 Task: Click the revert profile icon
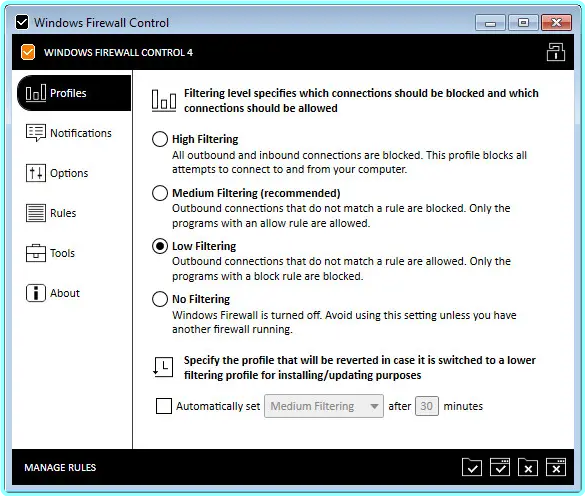click(163, 367)
